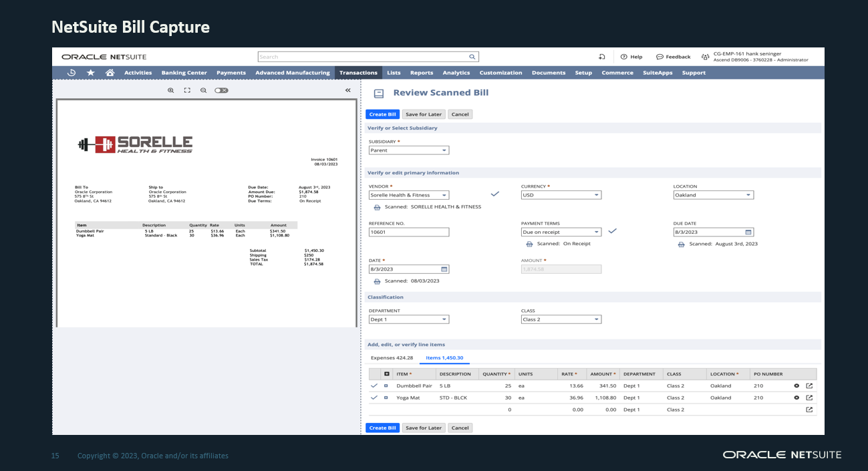Open Yoga Mat line in new window
The width and height of the screenshot is (868, 471).
809,398
